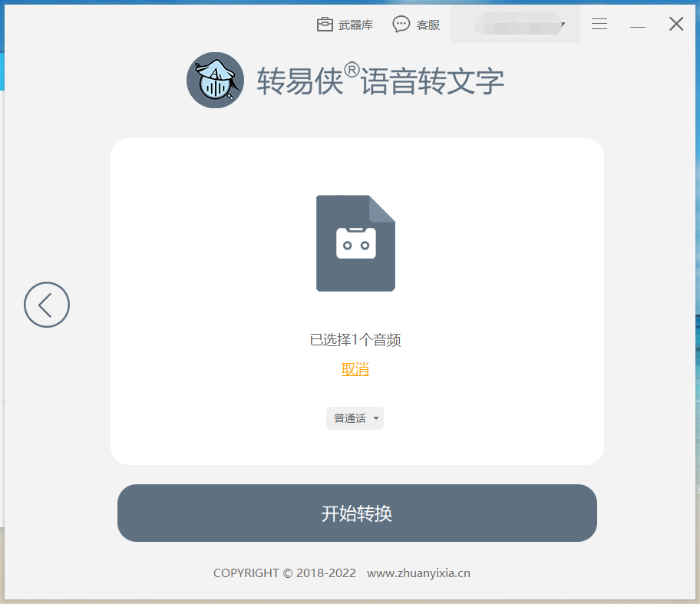Click the COPYRIGHT © 2018-2022 text

point(285,573)
